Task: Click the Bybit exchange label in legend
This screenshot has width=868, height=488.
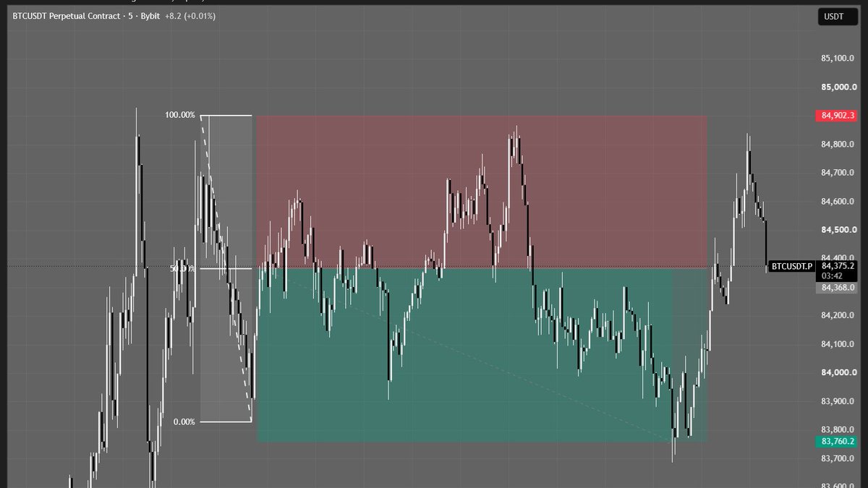Action: (x=151, y=15)
